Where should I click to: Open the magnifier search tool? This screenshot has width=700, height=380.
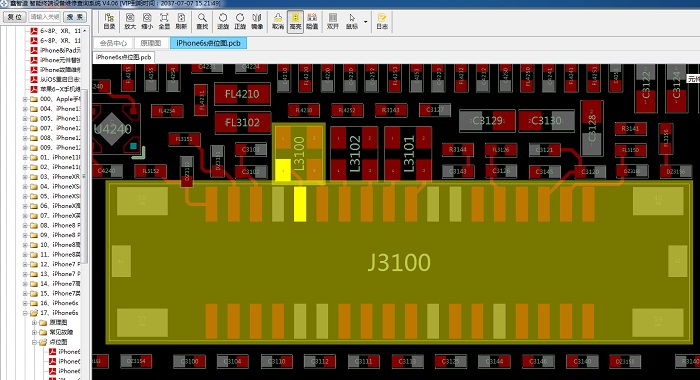click(x=202, y=21)
